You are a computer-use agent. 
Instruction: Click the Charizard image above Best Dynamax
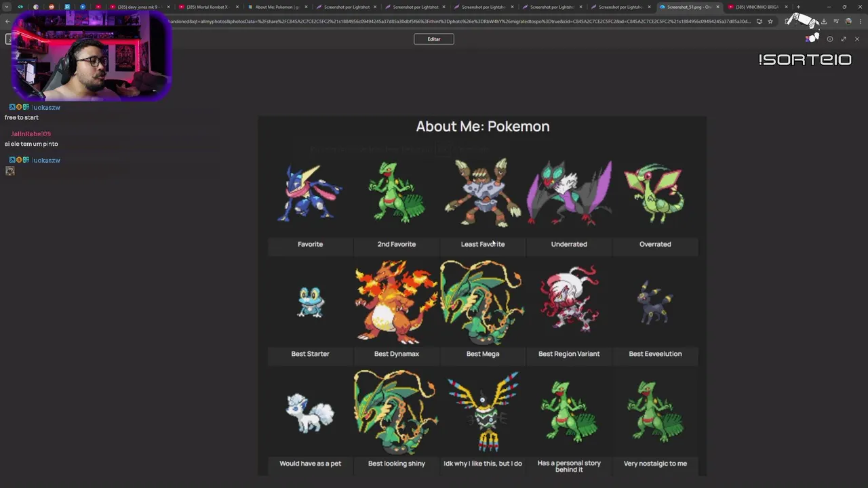pyautogui.click(x=397, y=302)
